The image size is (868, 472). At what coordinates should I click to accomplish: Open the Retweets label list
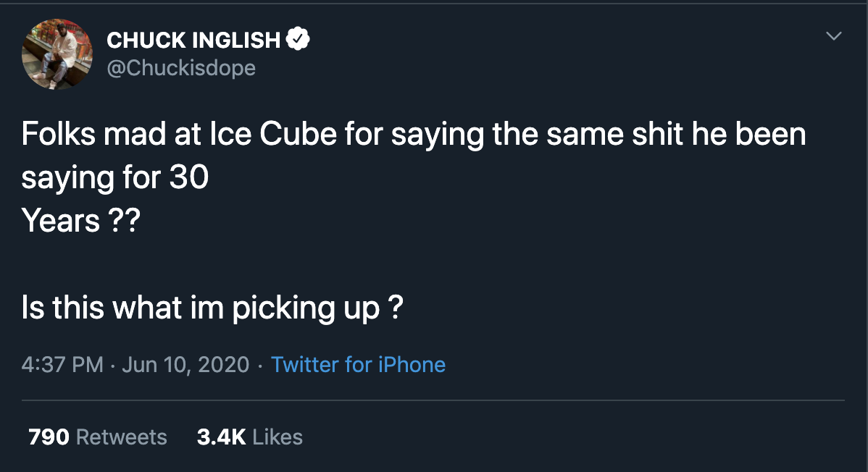(121, 437)
